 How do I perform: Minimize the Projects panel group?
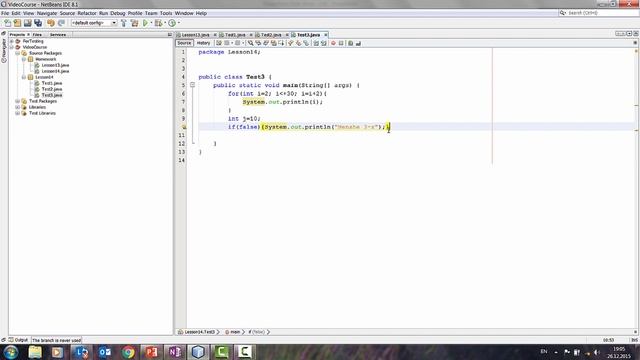click(x=170, y=35)
